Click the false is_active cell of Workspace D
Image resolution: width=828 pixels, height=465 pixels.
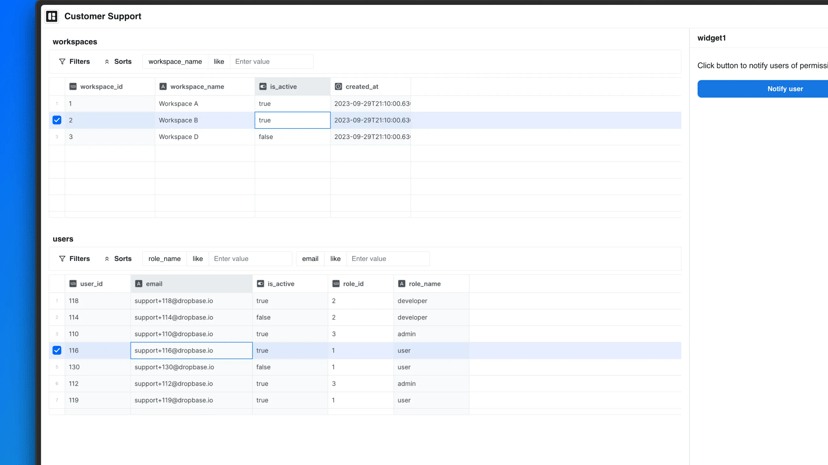point(293,137)
